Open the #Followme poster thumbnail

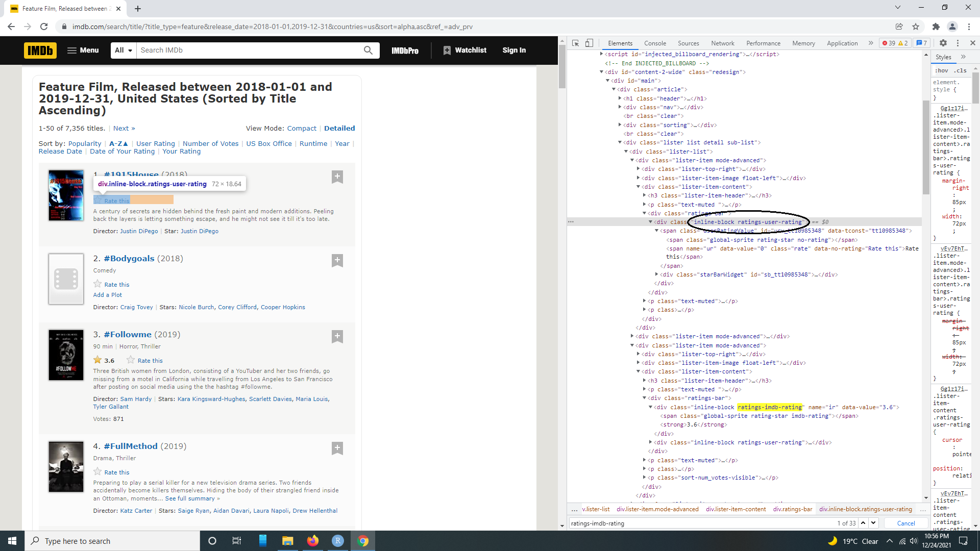66,355
